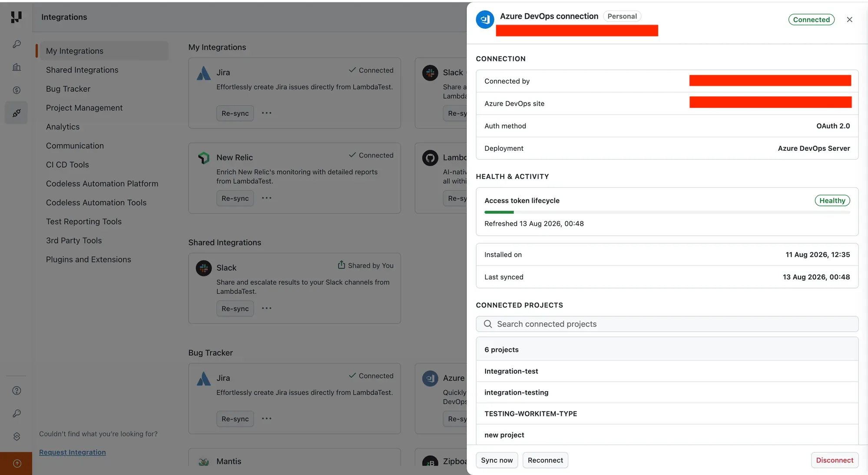Click the Azure DevOps Server deployment value
This screenshot has height=475, width=868.
[814, 148]
